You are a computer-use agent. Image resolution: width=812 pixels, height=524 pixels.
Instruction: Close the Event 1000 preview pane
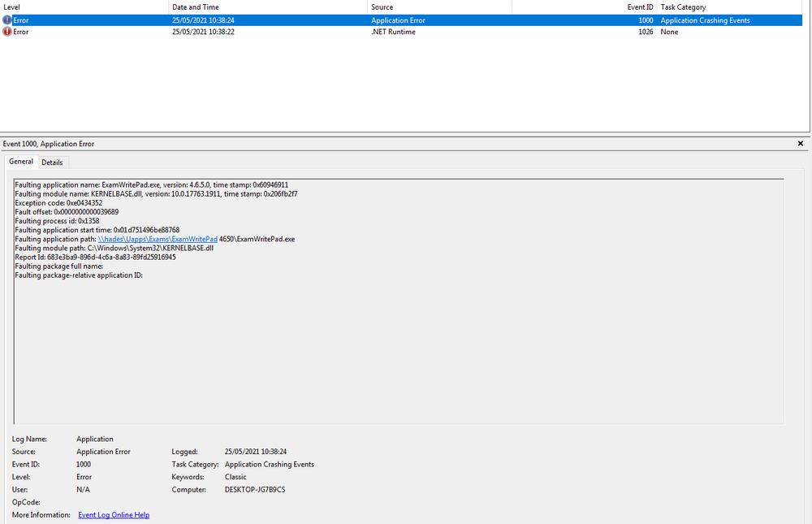tap(800, 144)
